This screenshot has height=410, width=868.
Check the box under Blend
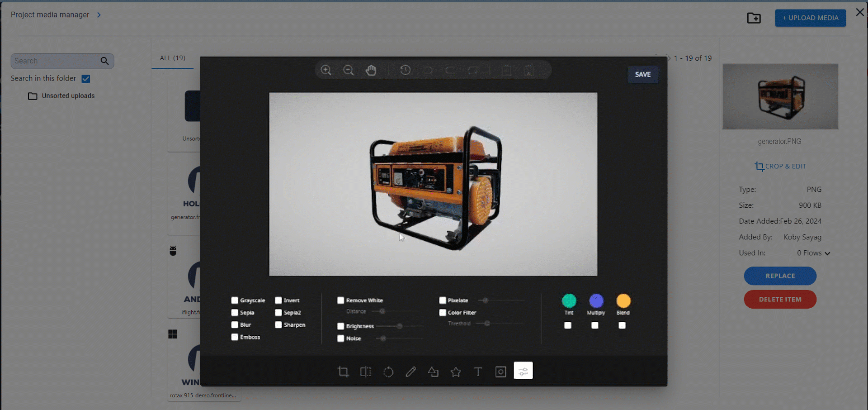click(x=622, y=325)
